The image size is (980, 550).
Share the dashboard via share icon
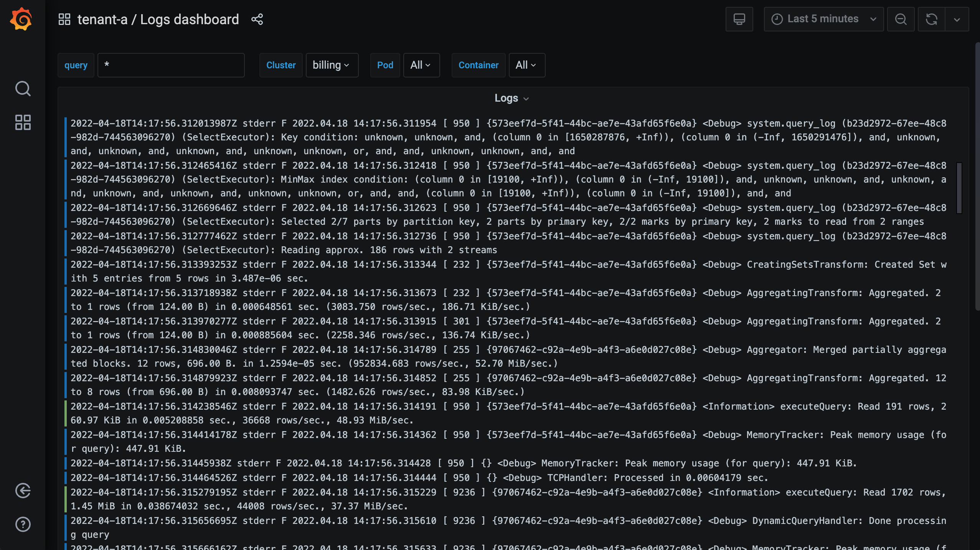[257, 19]
